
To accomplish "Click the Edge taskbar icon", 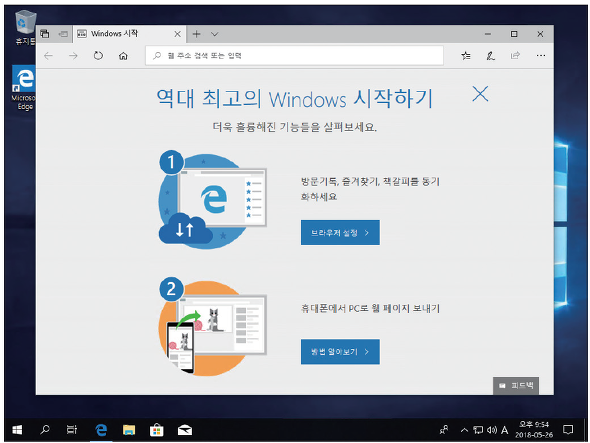I will coord(101,429).
